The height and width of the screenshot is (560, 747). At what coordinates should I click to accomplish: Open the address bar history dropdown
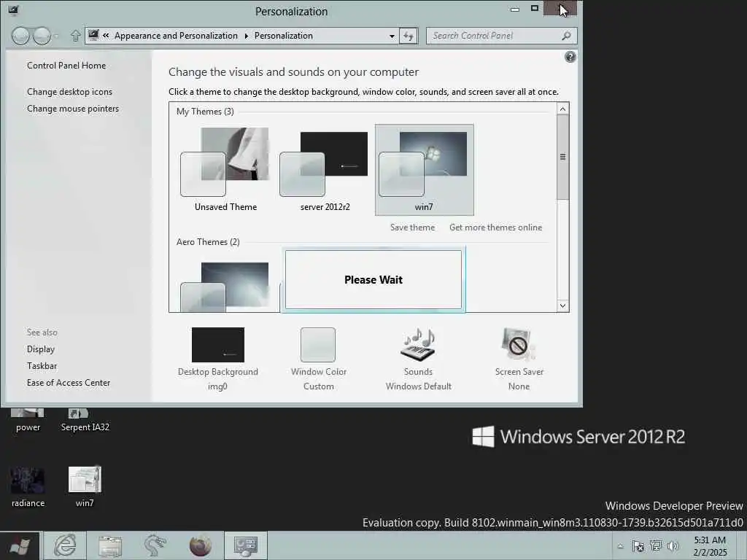pyautogui.click(x=392, y=36)
